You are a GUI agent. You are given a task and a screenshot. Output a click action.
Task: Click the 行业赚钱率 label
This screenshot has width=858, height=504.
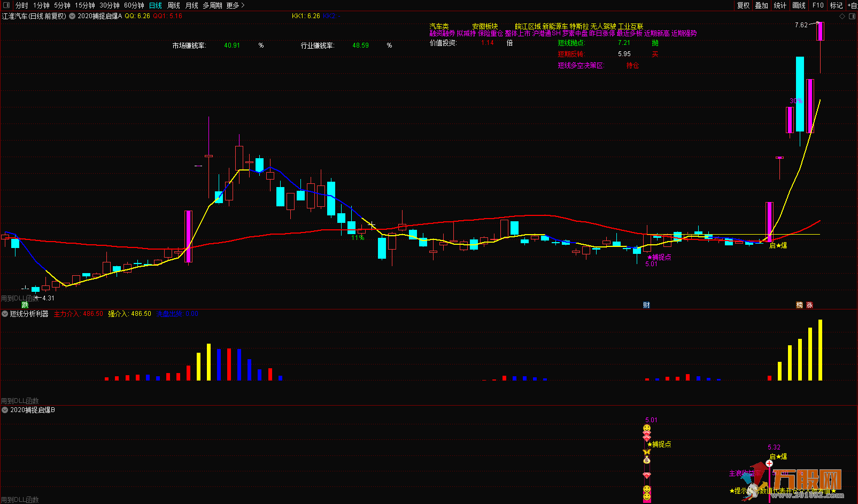click(x=318, y=45)
